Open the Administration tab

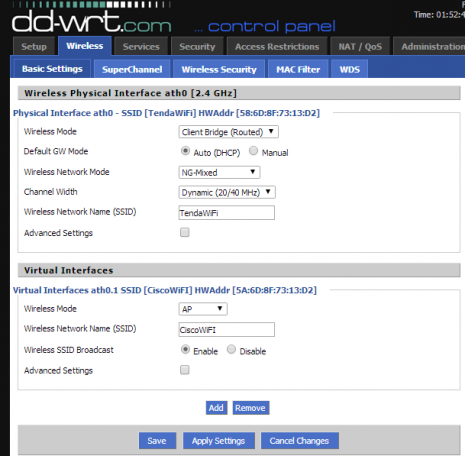tap(430, 46)
